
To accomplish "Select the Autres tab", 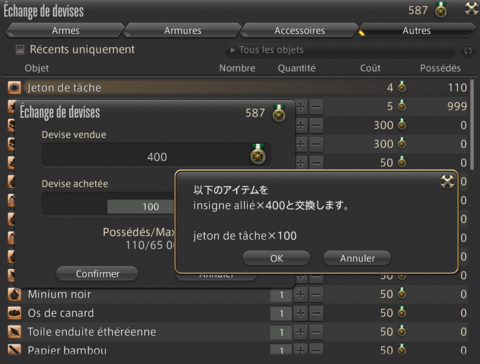I will pyautogui.click(x=416, y=30).
